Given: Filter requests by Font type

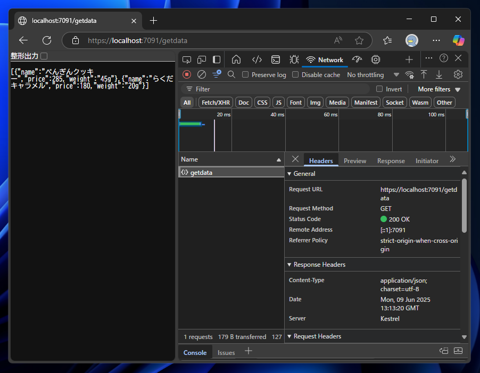Looking at the screenshot, I should click(296, 103).
